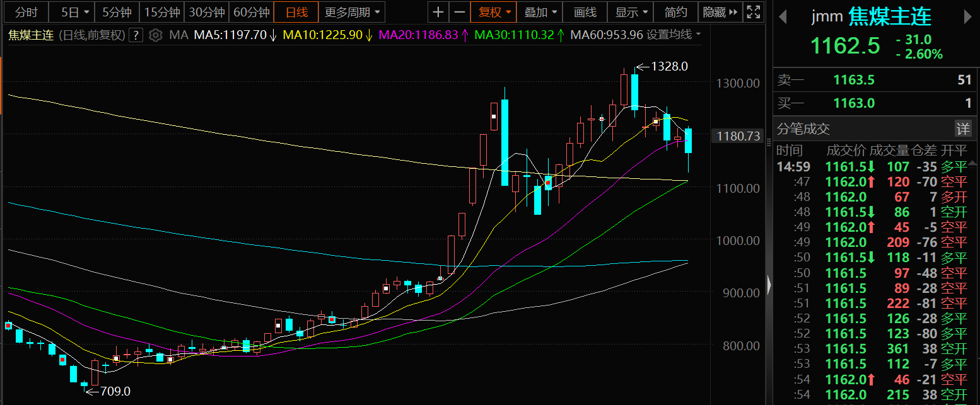Screen dimensions: 980x405
Task: Open the 复权 adjustment dropdown
Action: point(493,12)
